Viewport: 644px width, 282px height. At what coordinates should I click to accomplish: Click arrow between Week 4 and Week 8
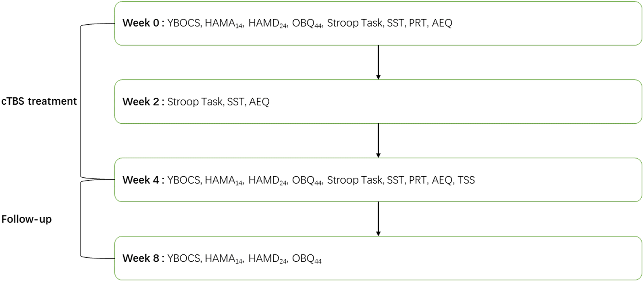378,219
